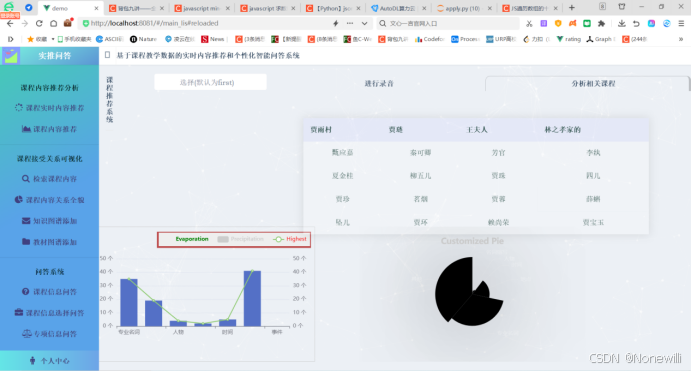Open downloads with the download arrow icon

[x=621, y=23]
